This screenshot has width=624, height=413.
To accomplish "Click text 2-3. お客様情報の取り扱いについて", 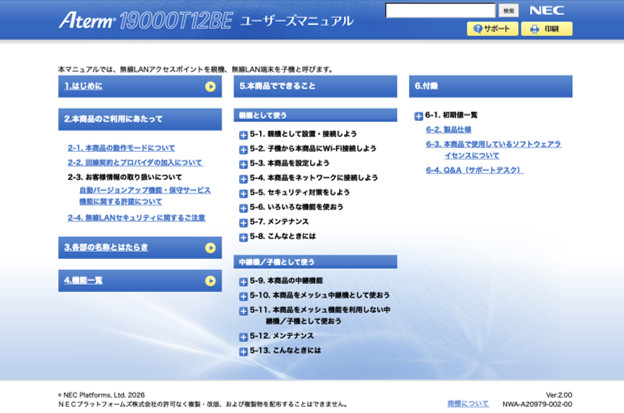I will tap(125, 177).
